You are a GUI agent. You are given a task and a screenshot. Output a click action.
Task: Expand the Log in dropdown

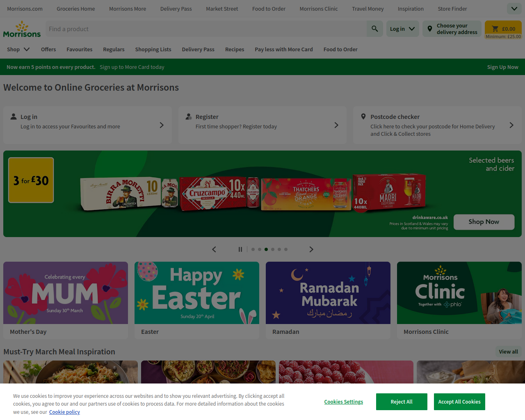click(x=402, y=29)
